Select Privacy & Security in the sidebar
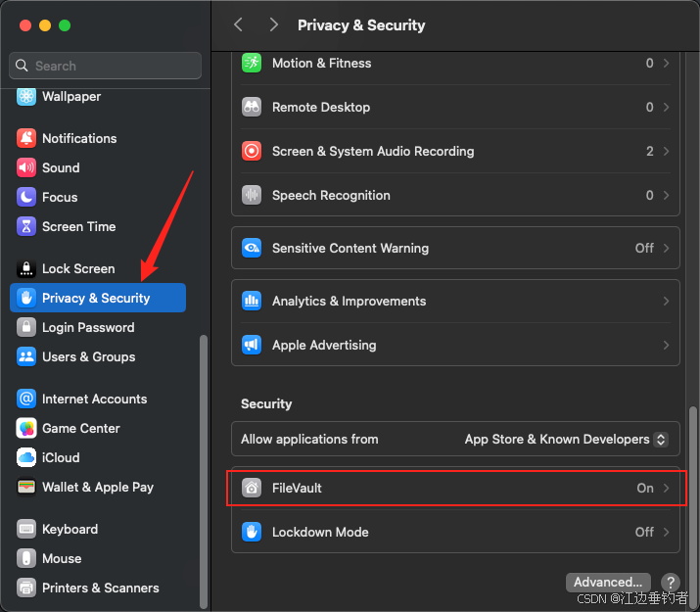The height and width of the screenshot is (612, 700). [x=98, y=298]
